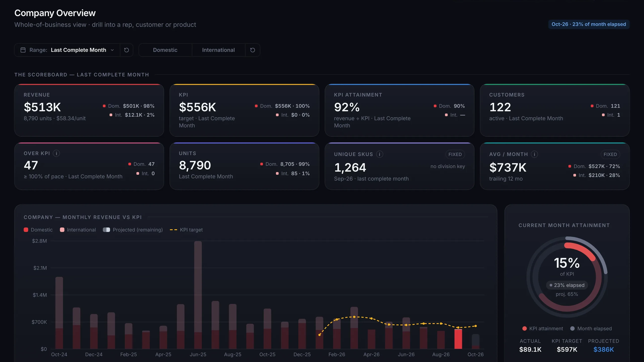
Task: Click the 15% of KPI gauge center
Action: point(567,263)
